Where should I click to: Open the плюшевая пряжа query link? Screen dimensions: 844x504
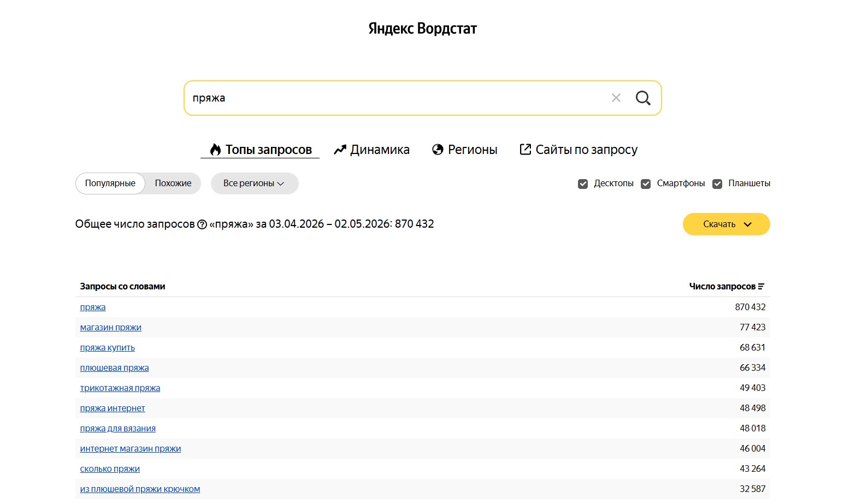115,367
